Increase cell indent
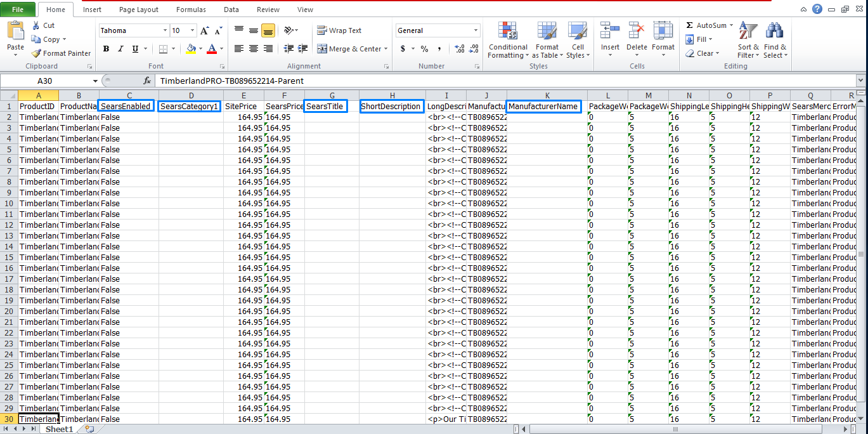The width and height of the screenshot is (868, 434). pos(302,49)
